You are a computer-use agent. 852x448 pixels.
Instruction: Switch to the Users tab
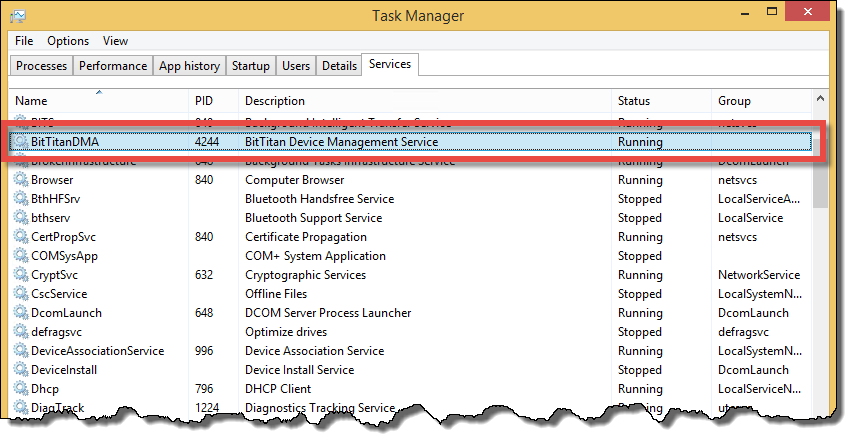(296, 66)
